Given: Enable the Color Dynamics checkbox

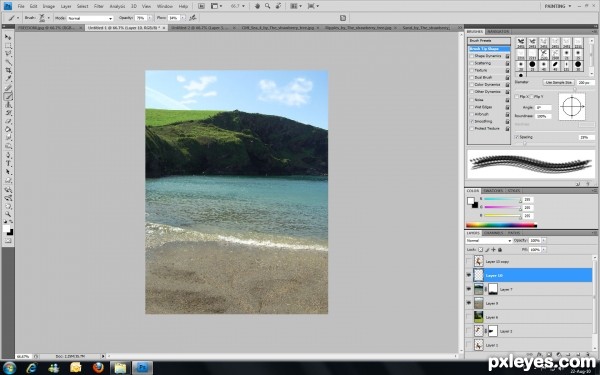Looking at the screenshot, I should click(x=472, y=85).
